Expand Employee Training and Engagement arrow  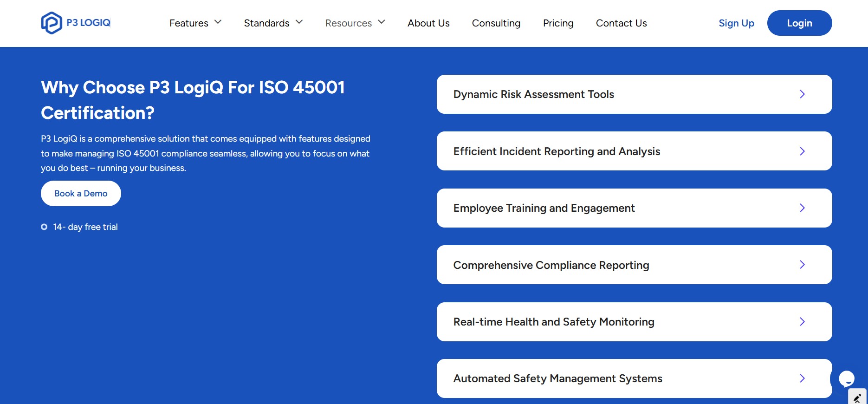802,208
